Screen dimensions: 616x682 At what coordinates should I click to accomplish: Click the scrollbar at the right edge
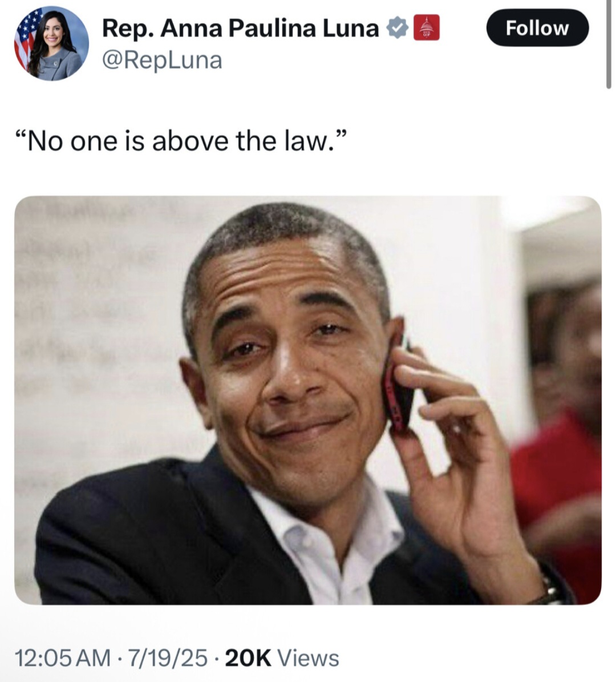[x=609, y=43]
